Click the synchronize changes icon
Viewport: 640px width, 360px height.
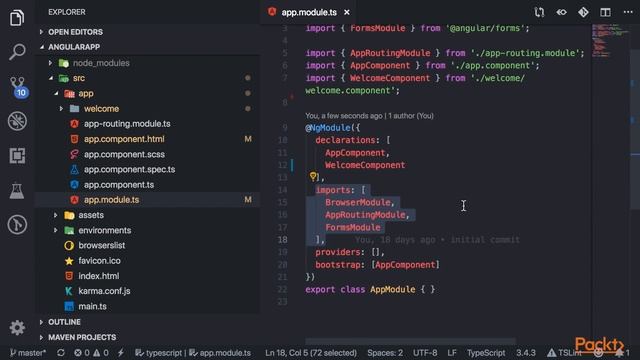pyautogui.click(x=61, y=353)
